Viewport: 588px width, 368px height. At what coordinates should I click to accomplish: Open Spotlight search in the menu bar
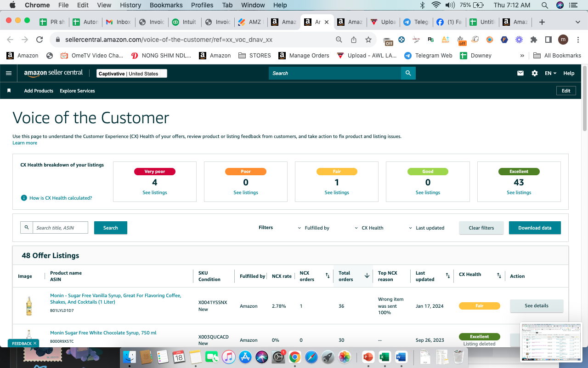pos(545,5)
